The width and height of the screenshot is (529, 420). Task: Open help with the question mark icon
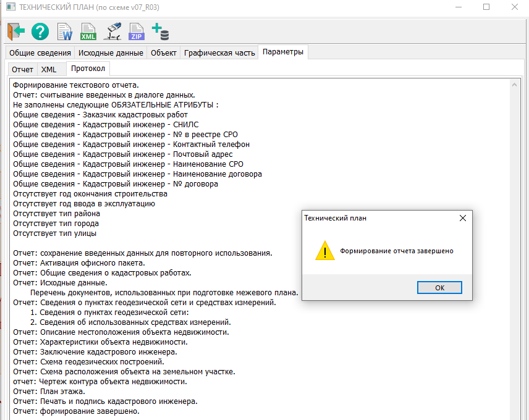click(40, 31)
